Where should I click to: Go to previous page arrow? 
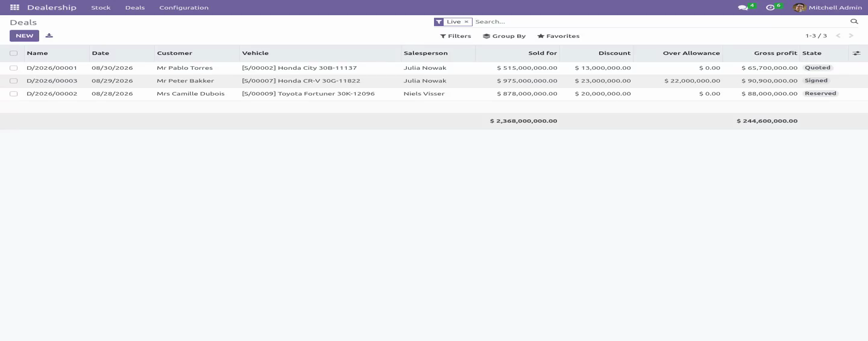[x=838, y=36]
